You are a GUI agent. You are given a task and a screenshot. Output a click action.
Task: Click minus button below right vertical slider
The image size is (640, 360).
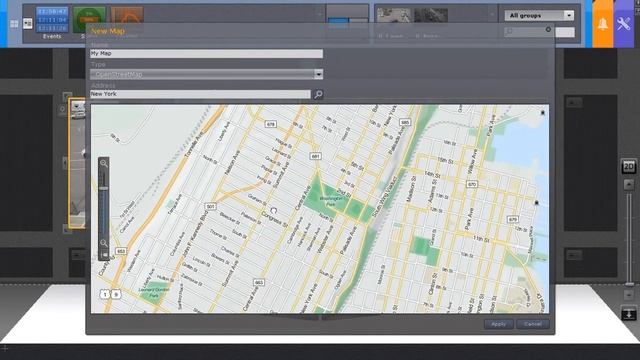click(629, 295)
